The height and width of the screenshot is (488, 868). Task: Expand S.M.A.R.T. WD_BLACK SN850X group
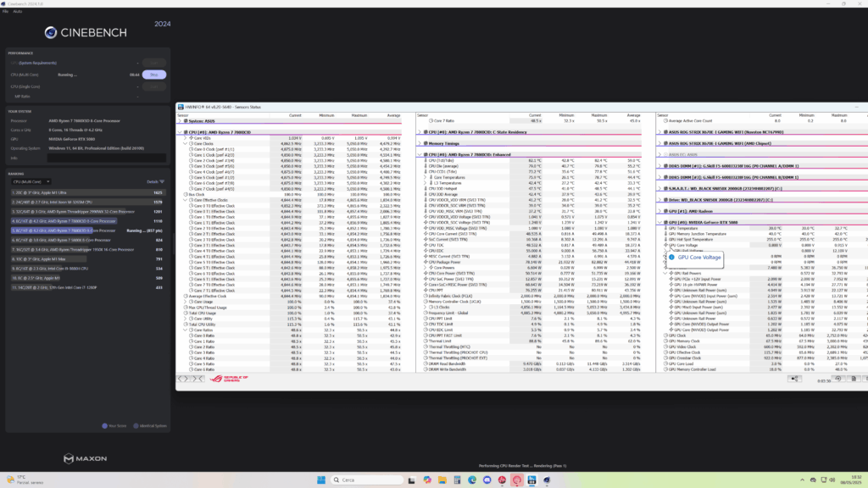click(659, 188)
